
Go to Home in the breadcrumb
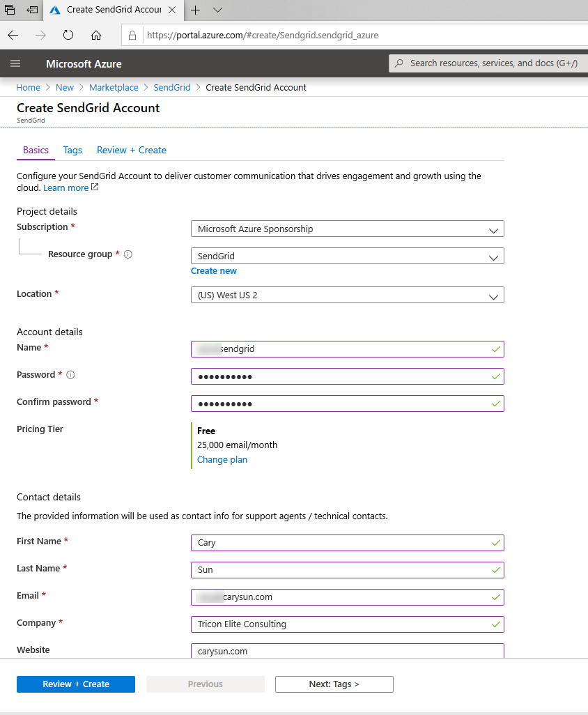(x=29, y=88)
